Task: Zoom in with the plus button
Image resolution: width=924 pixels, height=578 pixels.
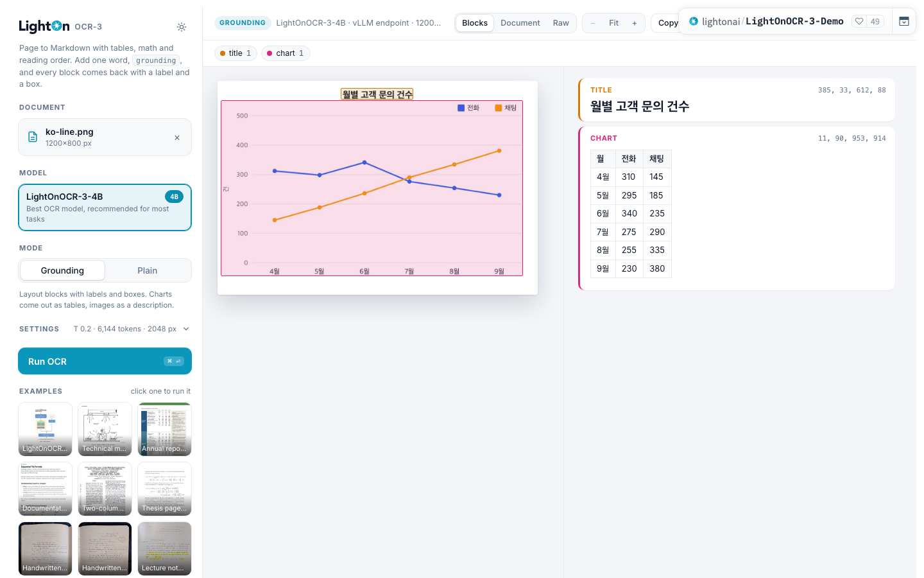Action: pos(635,23)
